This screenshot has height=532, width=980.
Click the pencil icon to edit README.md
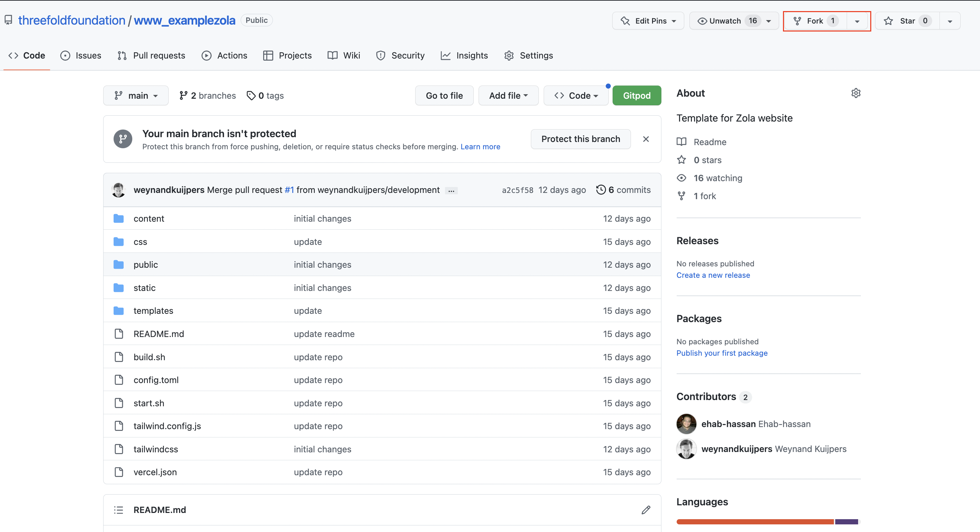[645, 510]
